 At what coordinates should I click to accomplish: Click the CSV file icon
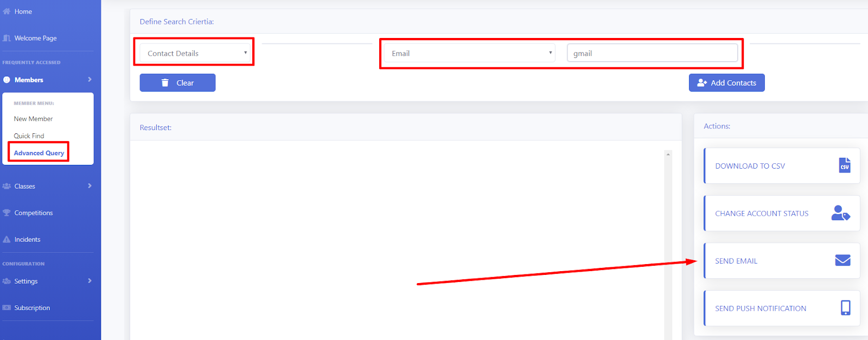[845, 165]
